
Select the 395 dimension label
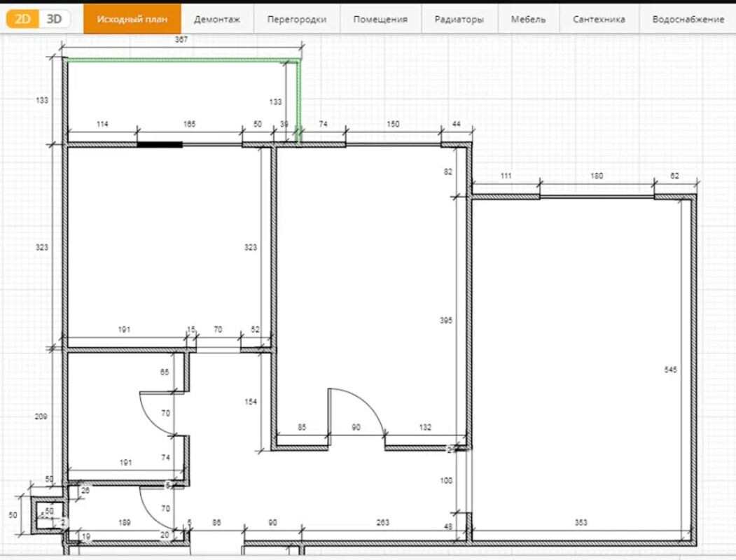[446, 320]
